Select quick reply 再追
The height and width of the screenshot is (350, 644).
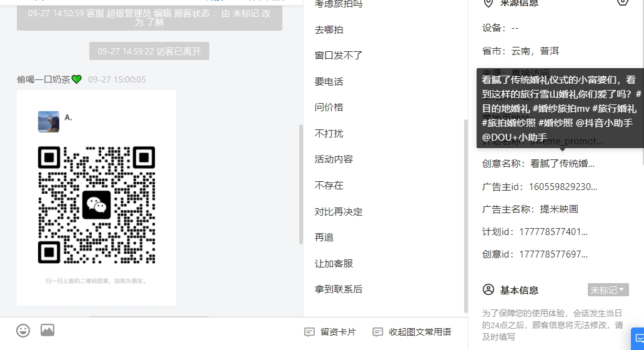pyautogui.click(x=324, y=237)
